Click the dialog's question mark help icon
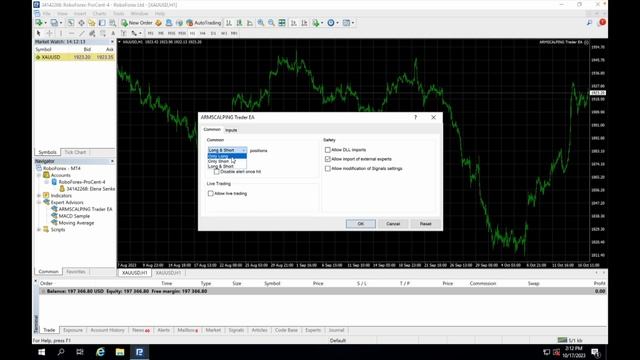The height and width of the screenshot is (360, 640). tap(416, 117)
